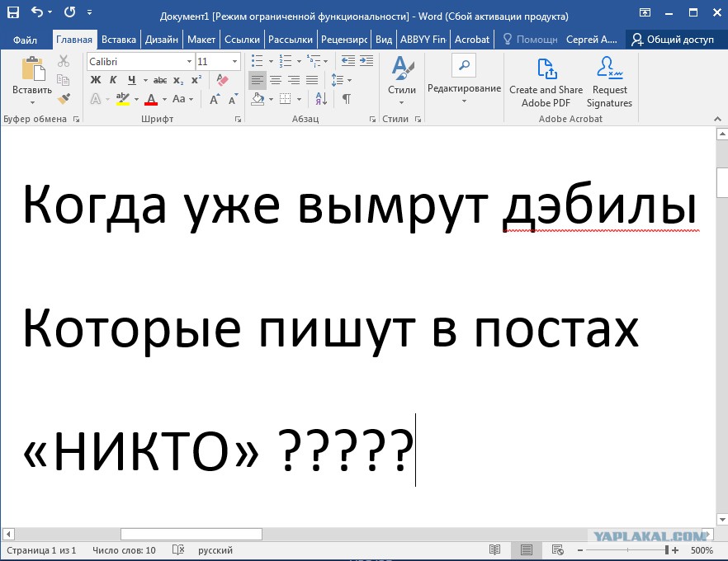The height and width of the screenshot is (561, 728).
Task: Apply red font color
Action: point(151,99)
